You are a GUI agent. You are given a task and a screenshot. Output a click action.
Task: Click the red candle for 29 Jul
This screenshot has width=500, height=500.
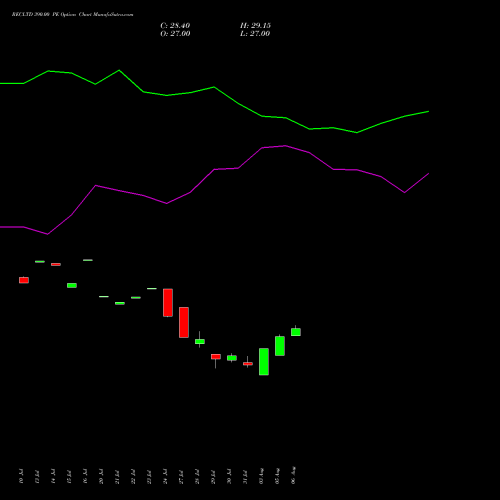(216, 357)
